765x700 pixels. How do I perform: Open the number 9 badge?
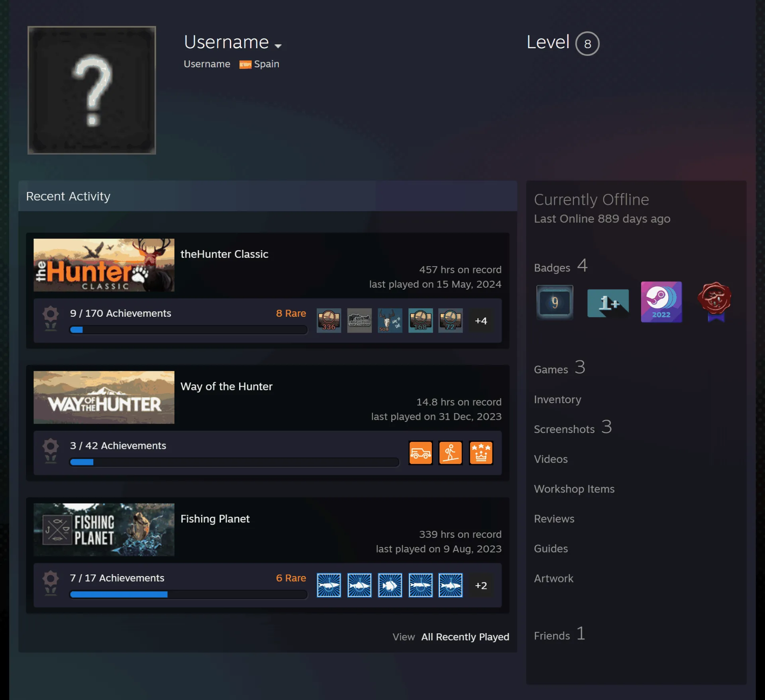click(555, 302)
